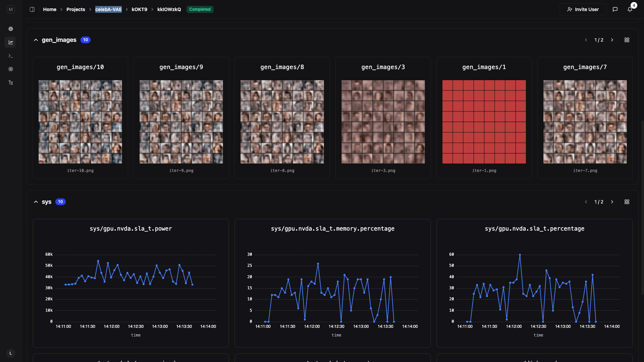Open the system hardware chip sidebar icon
Viewport: 644px width, 362px height.
pos(11,69)
